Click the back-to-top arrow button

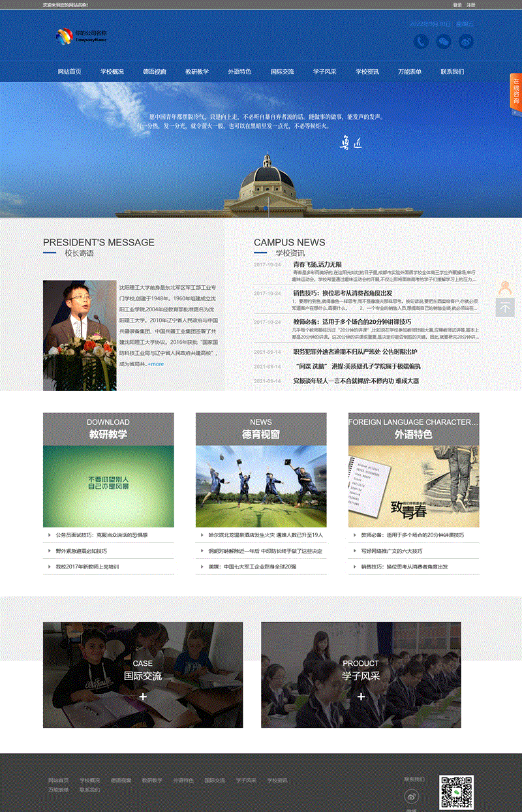pyautogui.click(x=505, y=307)
